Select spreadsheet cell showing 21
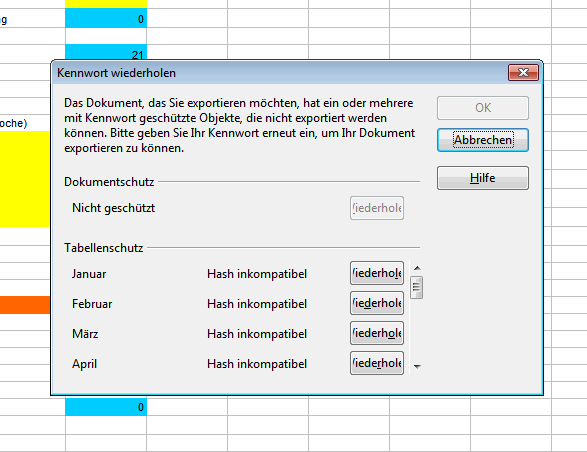This screenshot has height=452, width=587. [x=106, y=52]
